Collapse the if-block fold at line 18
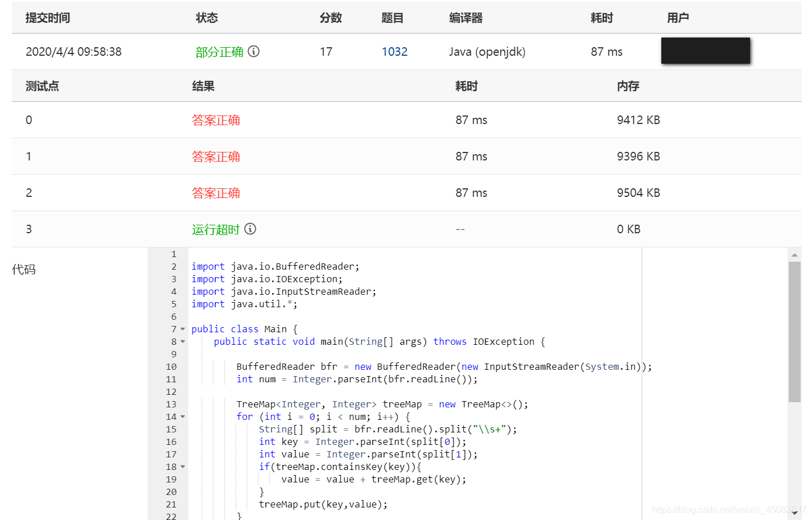The image size is (812, 520). (x=183, y=467)
